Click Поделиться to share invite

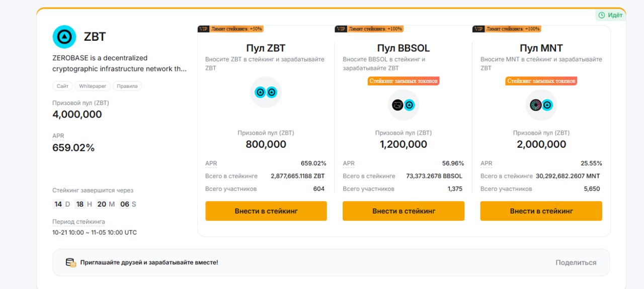[x=576, y=262]
